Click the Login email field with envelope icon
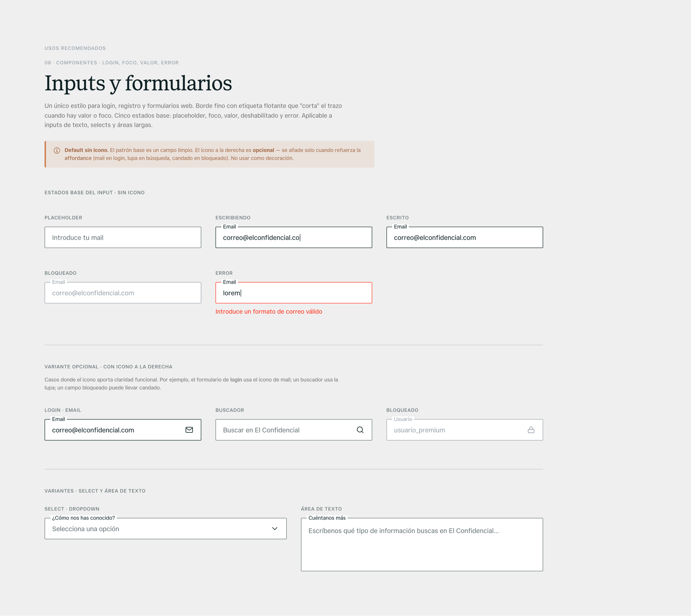 [x=123, y=430]
